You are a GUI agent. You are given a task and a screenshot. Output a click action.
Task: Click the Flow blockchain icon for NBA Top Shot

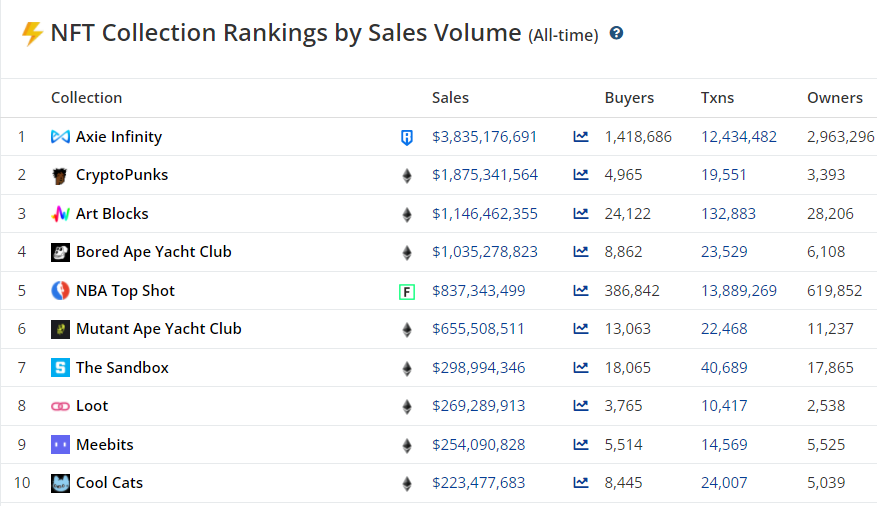coord(406,292)
